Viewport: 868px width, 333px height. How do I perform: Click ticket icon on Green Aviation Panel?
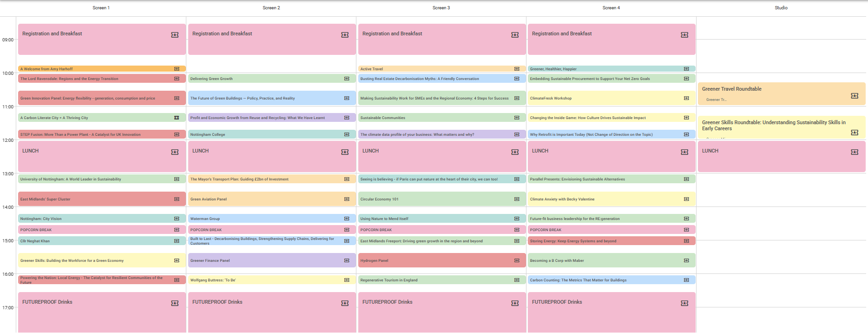[x=347, y=199]
